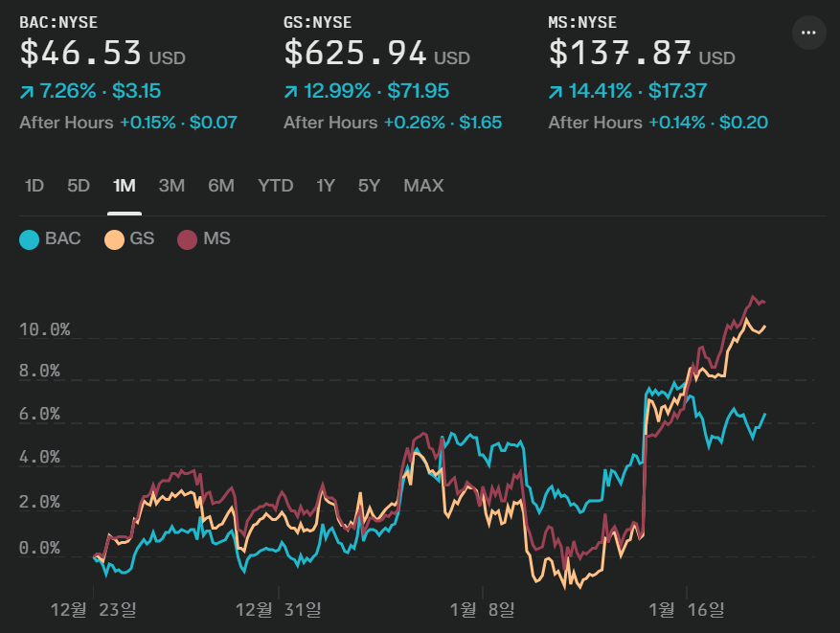This screenshot has height=633, width=840.
Task: Switch to the 6M time range
Action: click(x=221, y=186)
